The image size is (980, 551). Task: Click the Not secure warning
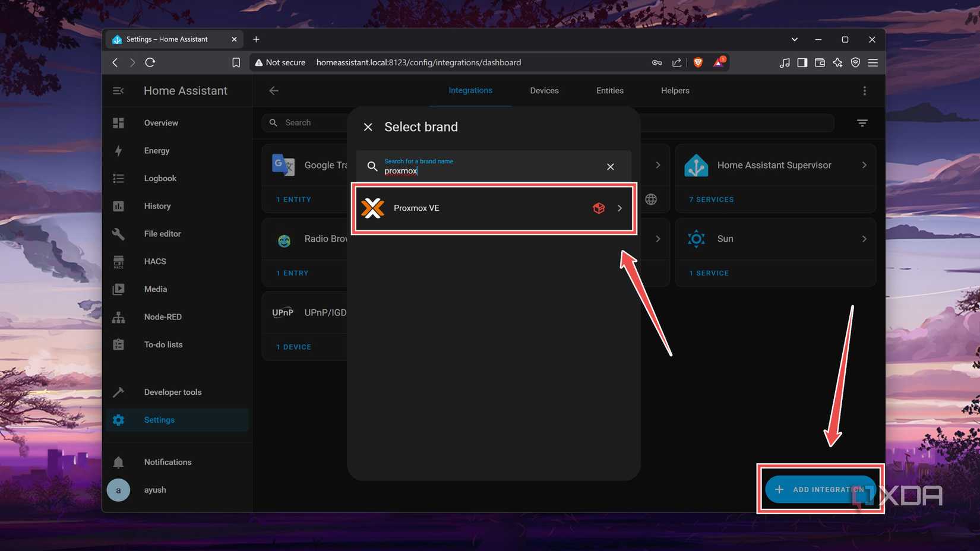click(280, 62)
